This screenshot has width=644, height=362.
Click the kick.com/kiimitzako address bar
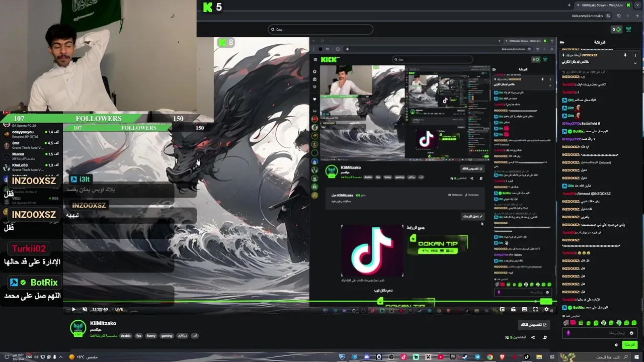pos(587,16)
